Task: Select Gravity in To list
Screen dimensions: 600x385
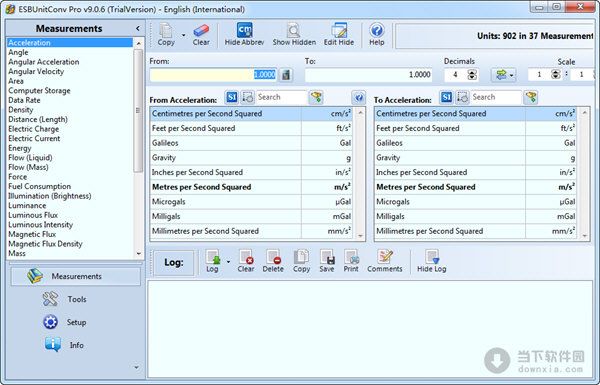Action: click(475, 158)
